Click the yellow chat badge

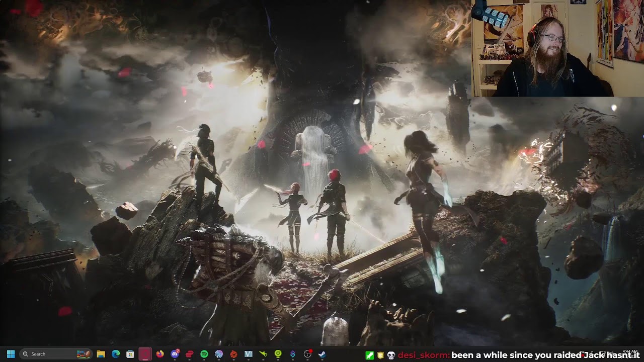(381, 355)
